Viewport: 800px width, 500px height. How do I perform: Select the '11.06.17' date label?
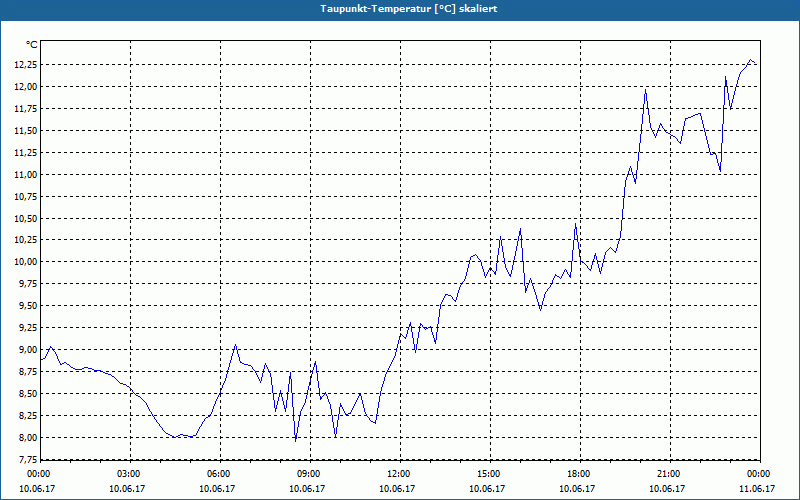tap(757, 488)
